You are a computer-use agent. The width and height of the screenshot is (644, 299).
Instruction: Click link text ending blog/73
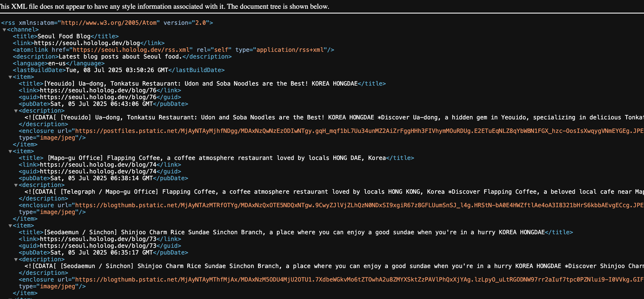(x=98, y=239)
